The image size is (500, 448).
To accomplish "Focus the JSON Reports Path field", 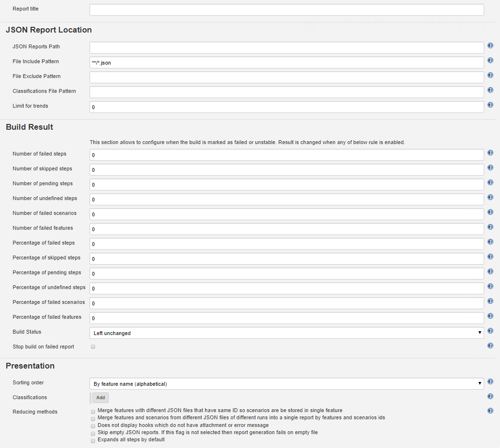I will point(287,47).
